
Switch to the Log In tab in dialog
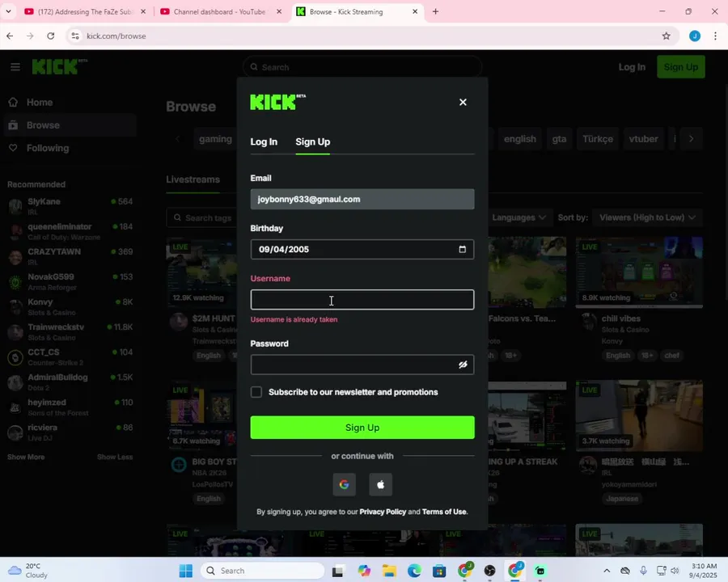click(x=264, y=142)
